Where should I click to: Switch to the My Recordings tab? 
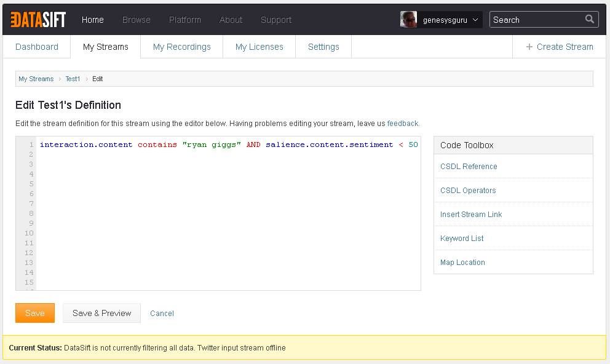[x=181, y=47]
